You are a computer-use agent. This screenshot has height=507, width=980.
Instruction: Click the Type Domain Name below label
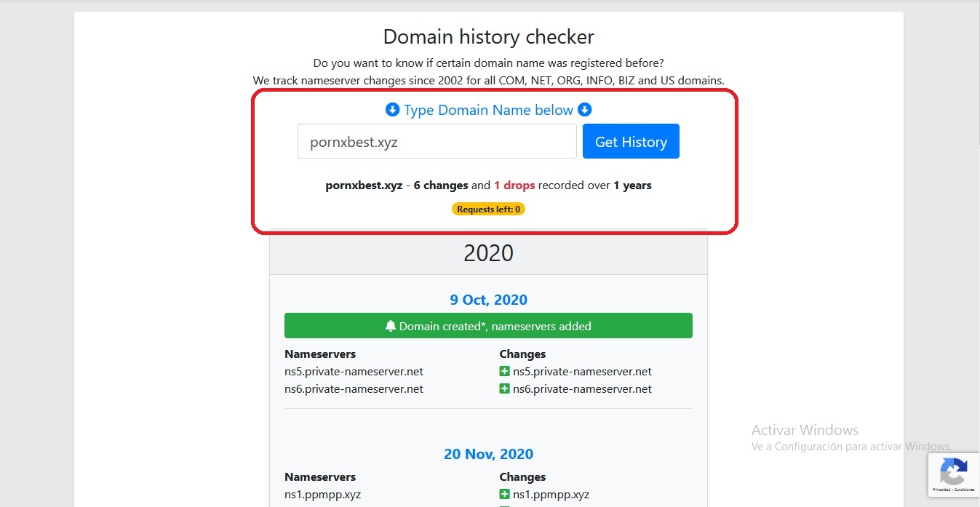[x=488, y=110]
